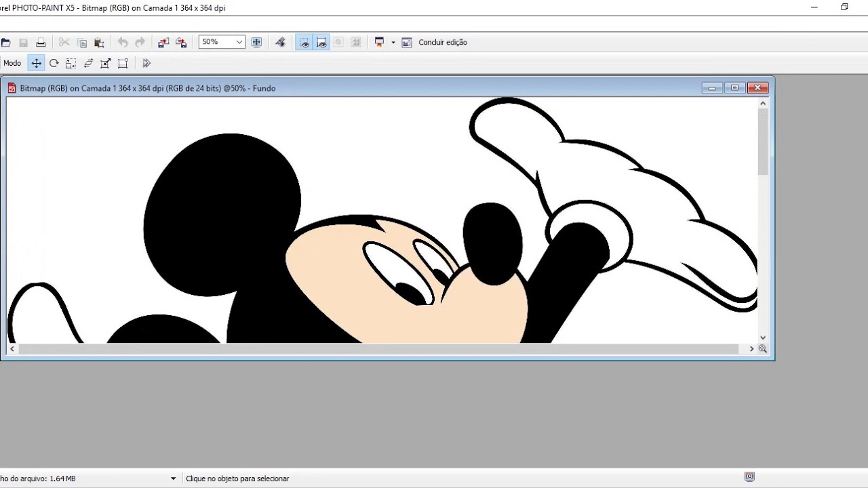Minimize the Corel PHOTO-PAINT application window
Viewport: 868px width, 488px height.
814,7
